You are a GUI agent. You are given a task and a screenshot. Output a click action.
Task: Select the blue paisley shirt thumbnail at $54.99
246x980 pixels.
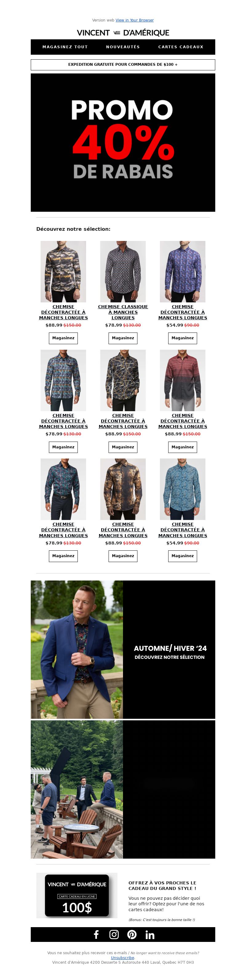pos(182,271)
